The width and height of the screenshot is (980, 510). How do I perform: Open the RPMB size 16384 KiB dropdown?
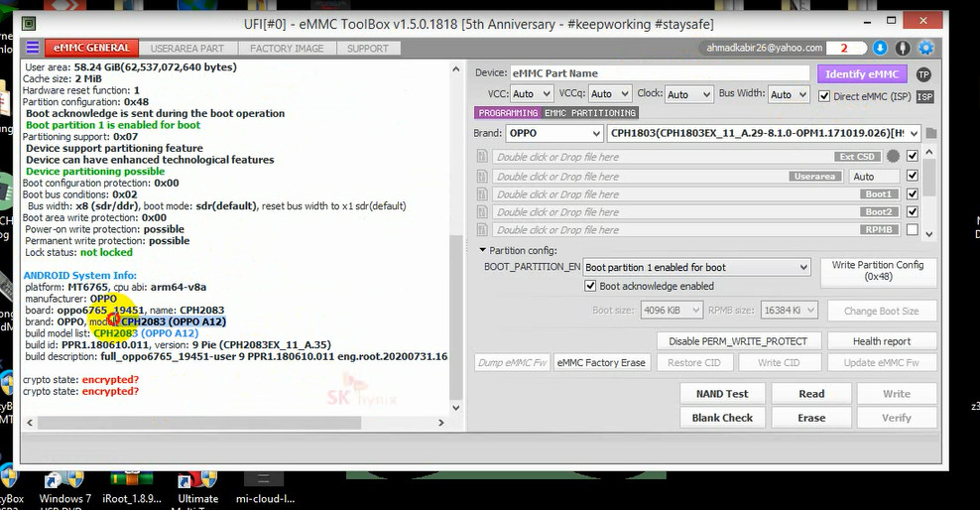tap(790, 310)
